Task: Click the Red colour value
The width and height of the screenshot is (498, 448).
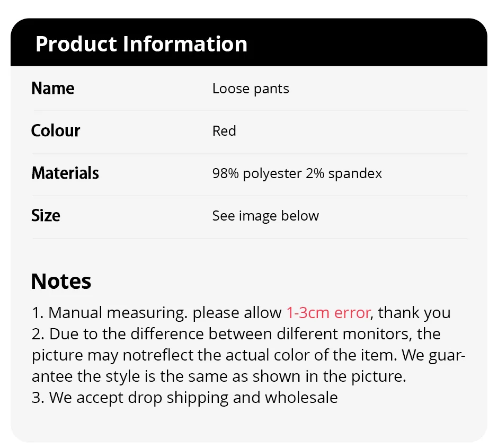Action: 224,131
